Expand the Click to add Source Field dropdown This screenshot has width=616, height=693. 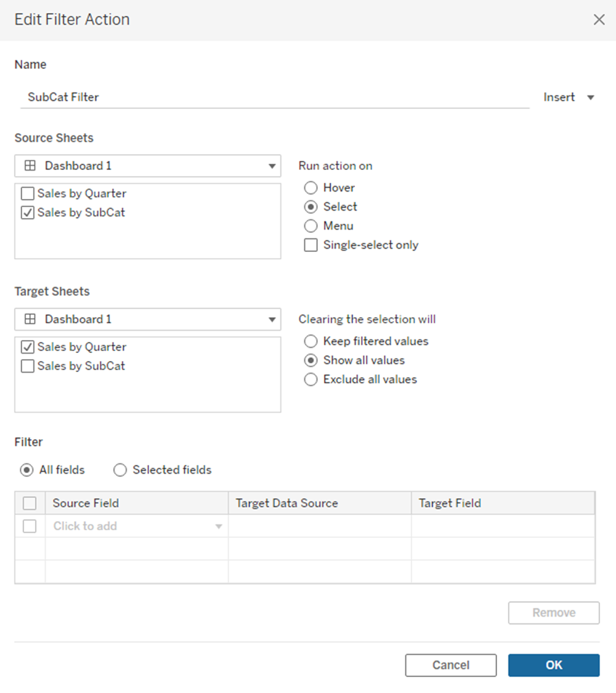coord(219,526)
